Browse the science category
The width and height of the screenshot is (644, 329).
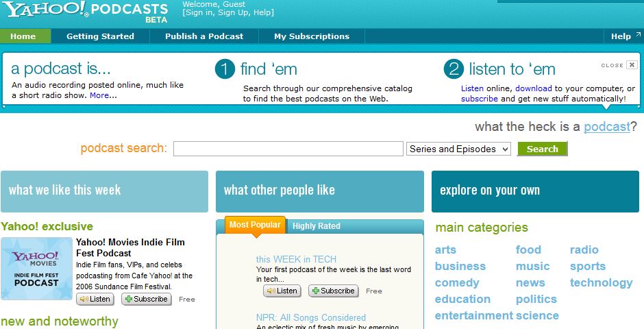coord(537,315)
